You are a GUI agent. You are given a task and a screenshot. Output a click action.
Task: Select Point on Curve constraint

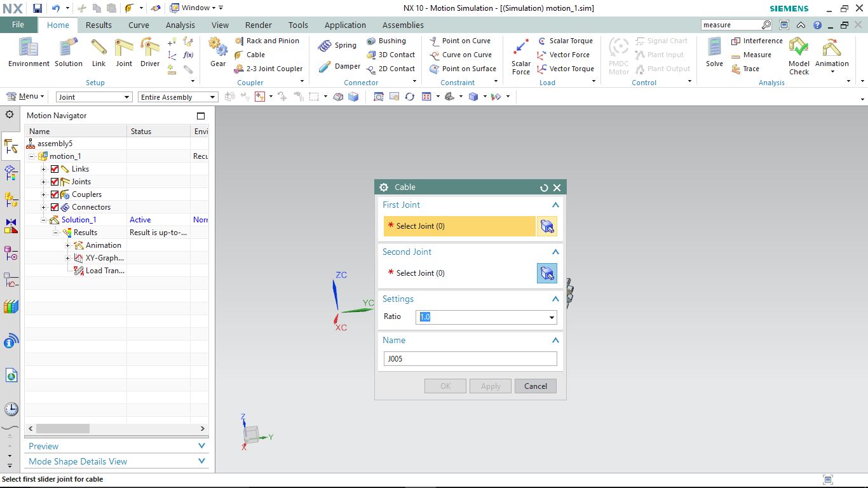(x=460, y=41)
